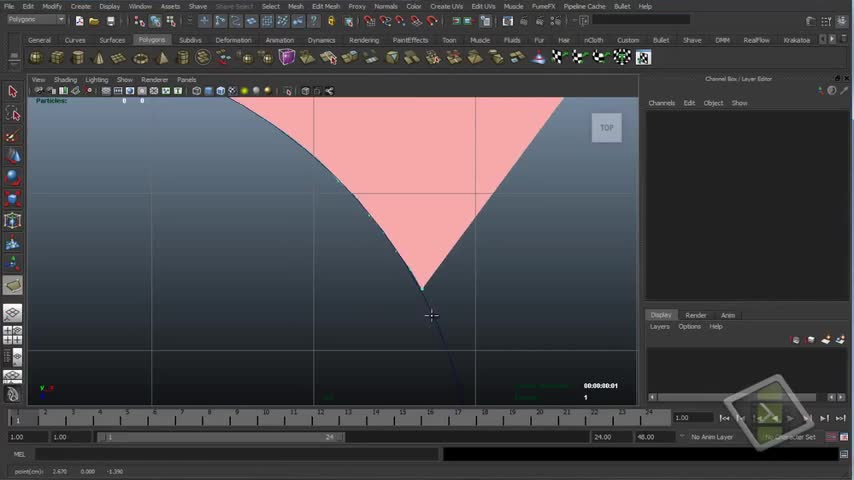854x480 pixels.
Task: Click the MEL script type label
Action: [x=20, y=454]
